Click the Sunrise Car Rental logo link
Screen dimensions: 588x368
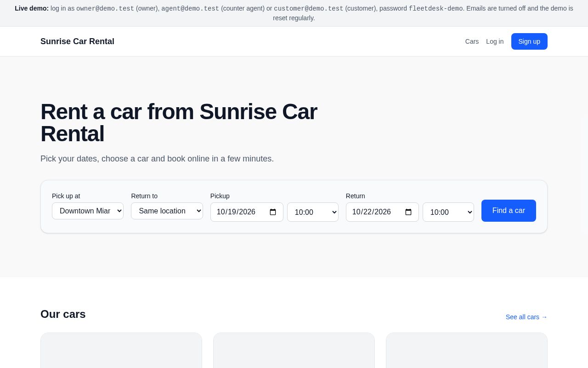pos(77,41)
